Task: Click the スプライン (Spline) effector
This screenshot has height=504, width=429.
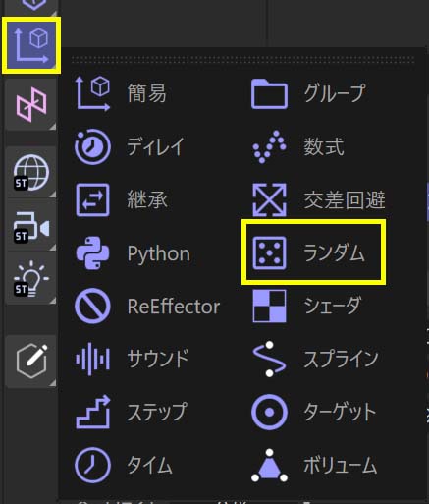Action: pos(315,359)
